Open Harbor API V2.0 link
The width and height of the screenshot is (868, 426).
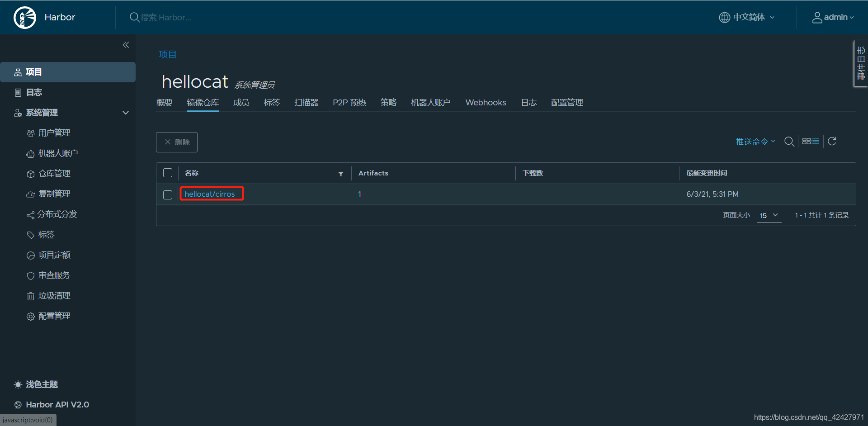pyautogui.click(x=57, y=405)
